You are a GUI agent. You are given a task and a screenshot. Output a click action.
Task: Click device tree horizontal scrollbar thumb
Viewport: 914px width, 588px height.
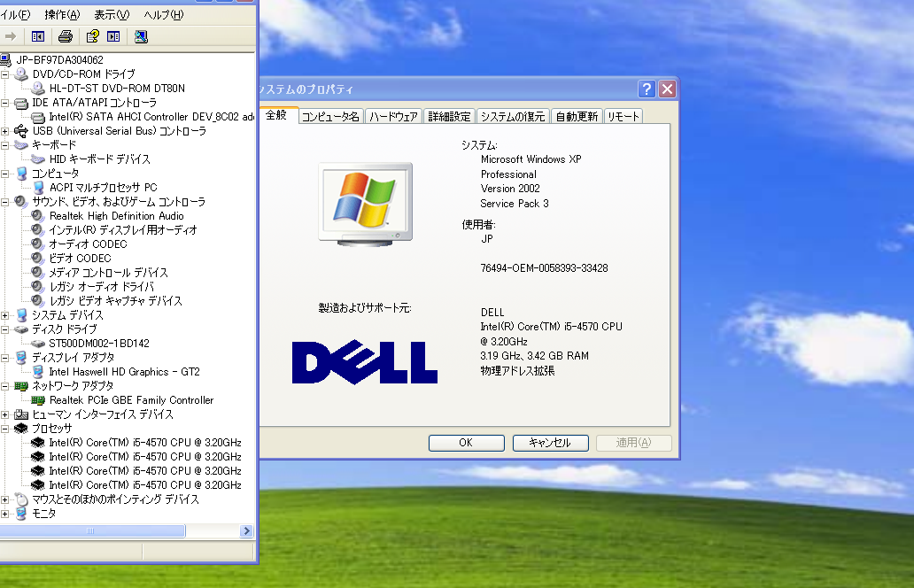[91, 531]
